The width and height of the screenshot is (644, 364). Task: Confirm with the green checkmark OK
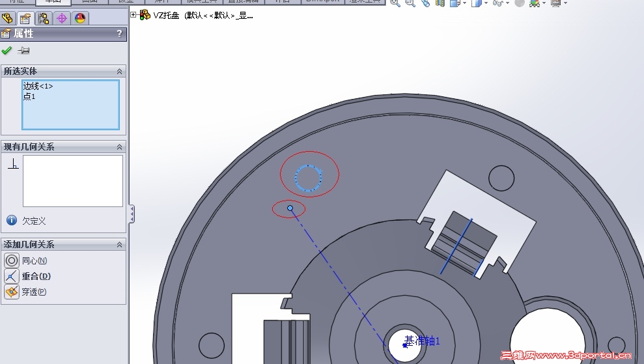[7, 51]
